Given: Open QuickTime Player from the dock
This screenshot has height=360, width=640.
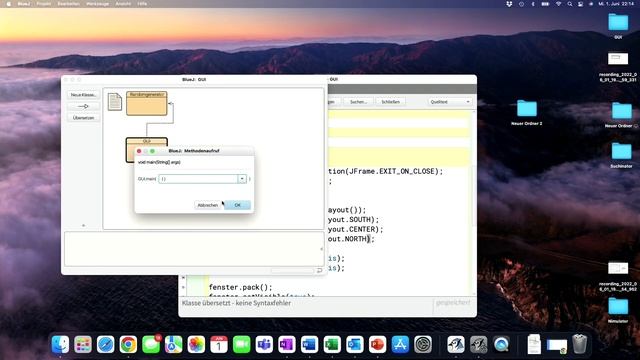Looking at the screenshot, I should coord(501,344).
